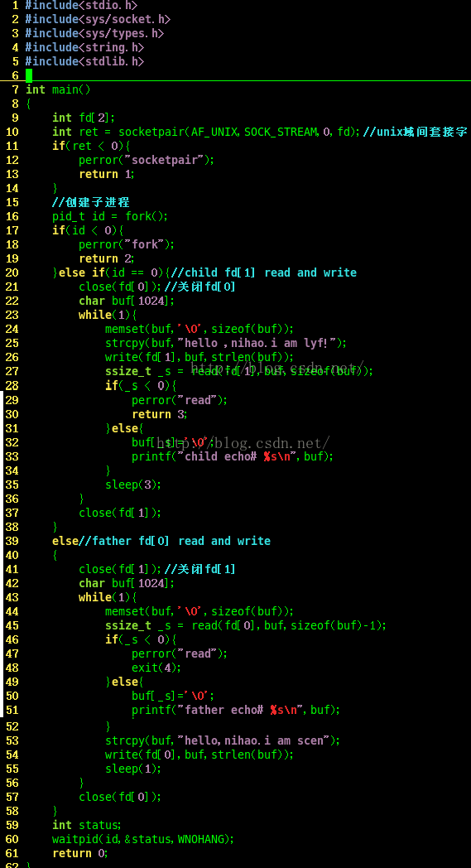Click the 'pid_t id = fork();' line
The image size is (471, 868).
coord(110,216)
